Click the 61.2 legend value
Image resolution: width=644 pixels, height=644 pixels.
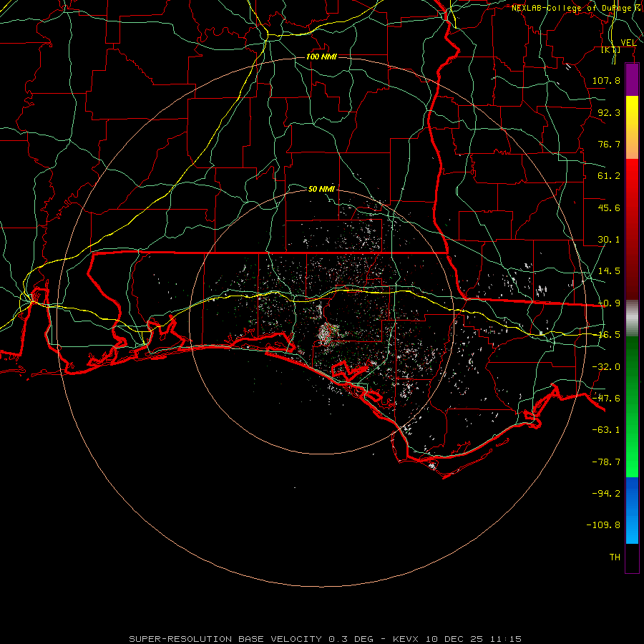(x=609, y=176)
